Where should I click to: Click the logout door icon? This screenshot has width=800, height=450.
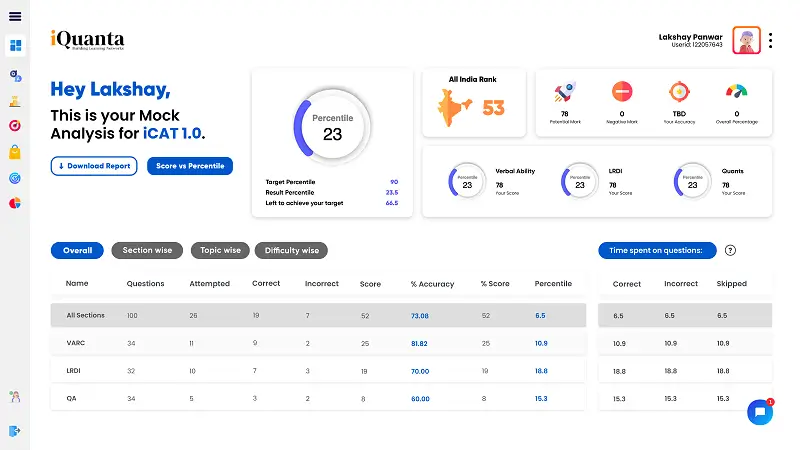pos(14,431)
